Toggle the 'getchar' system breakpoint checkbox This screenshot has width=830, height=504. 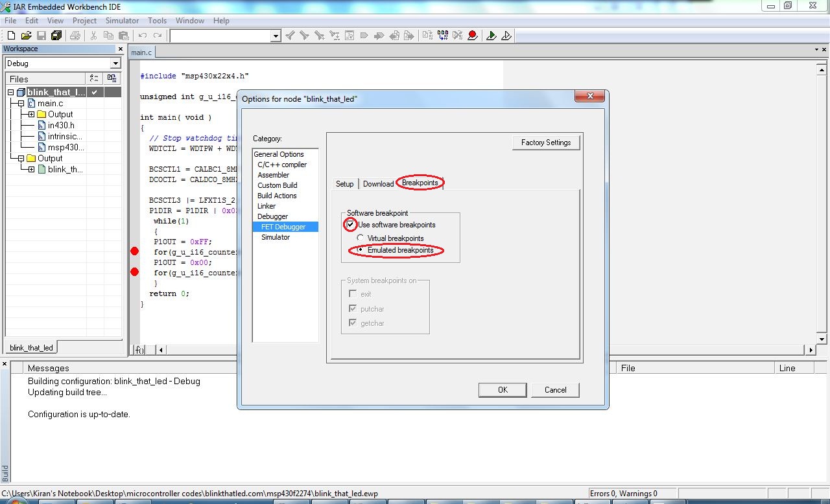point(353,323)
